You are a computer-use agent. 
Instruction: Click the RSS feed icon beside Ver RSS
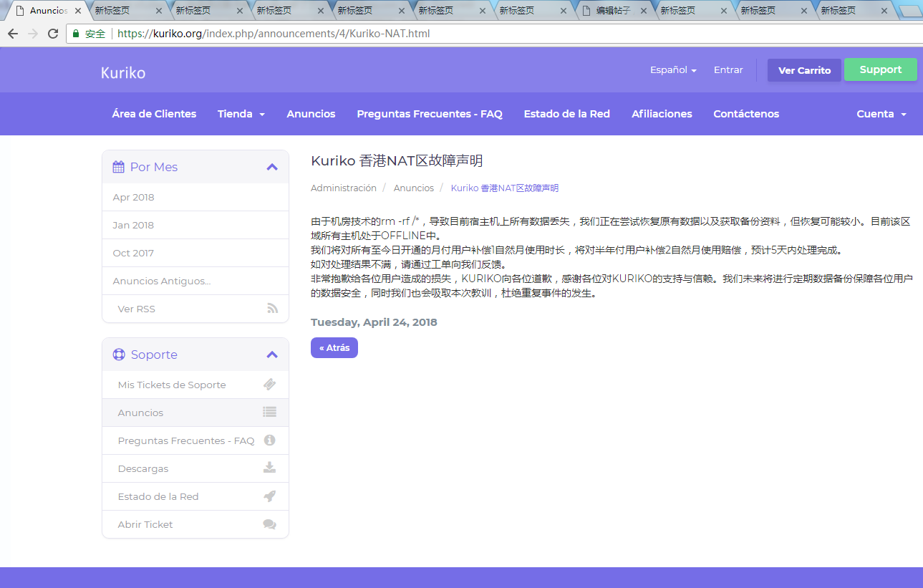(272, 309)
